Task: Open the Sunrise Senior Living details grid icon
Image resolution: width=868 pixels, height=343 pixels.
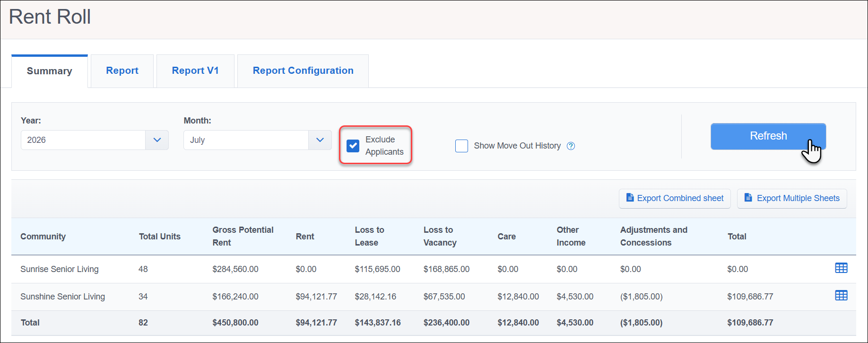Action: point(841,268)
